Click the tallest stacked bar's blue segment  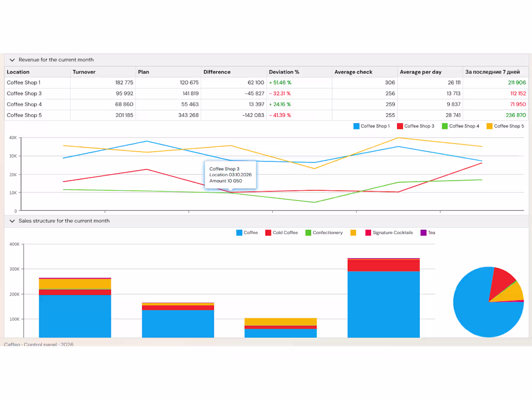384,304
